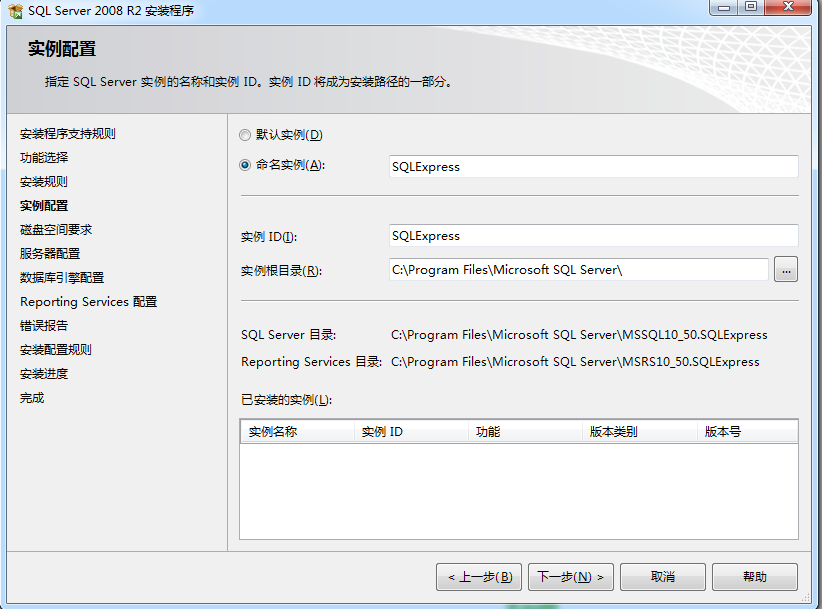Click the named instance field containing SQLExpress
This screenshot has width=822, height=609.
tap(593, 167)
